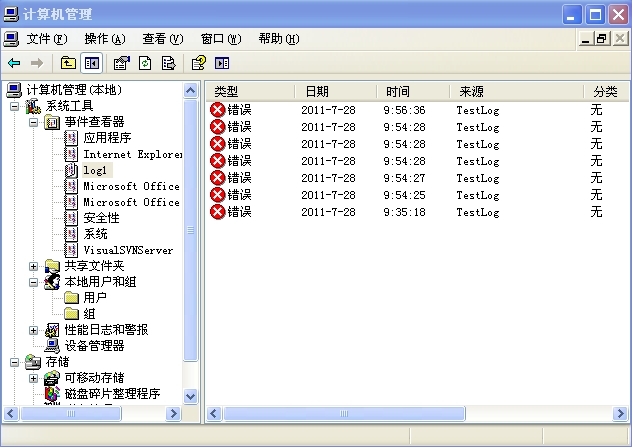The image size is (632, 447).
Task: Click the event list scroll right arrow
Action: [x=620, y=414]
